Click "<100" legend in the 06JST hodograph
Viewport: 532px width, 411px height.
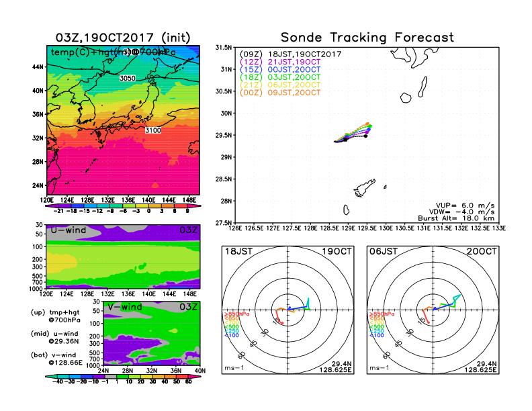tap(377, 335)
